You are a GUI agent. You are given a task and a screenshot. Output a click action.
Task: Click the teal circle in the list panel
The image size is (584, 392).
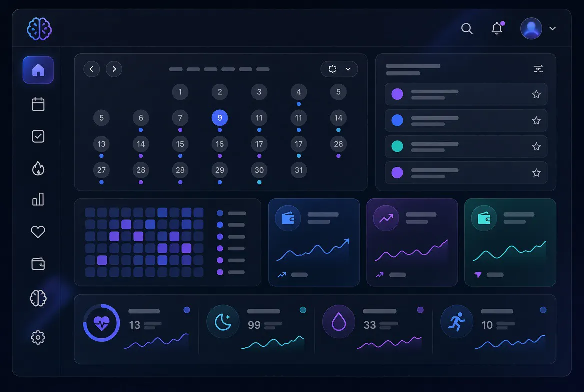(397, 146)
